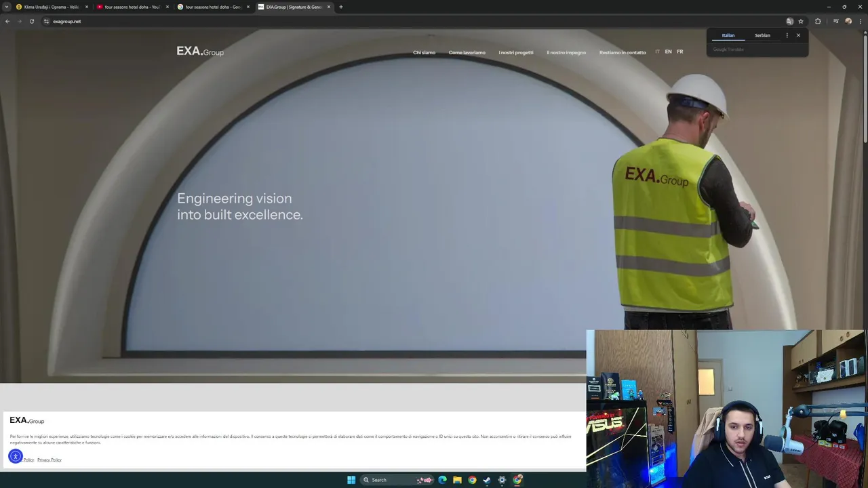868x488 pixels.
Task: Bookmark this page with the star icon
Action: coord(801,21)
